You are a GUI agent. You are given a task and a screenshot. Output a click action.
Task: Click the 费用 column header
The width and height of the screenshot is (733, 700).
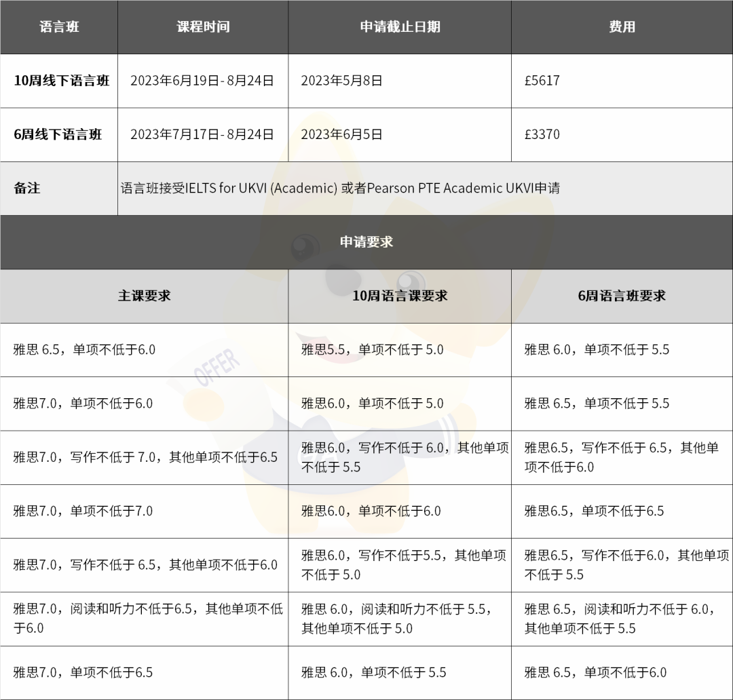pyautogui.click(x=622, y=26)
